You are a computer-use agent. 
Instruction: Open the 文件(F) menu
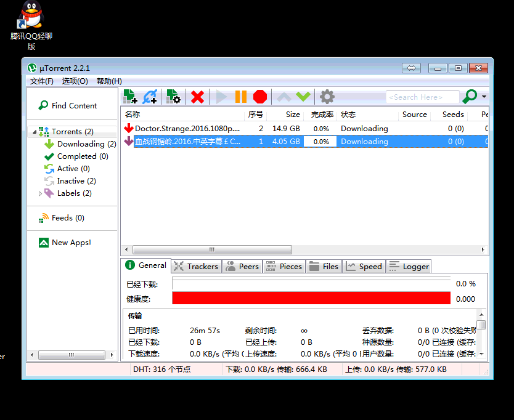tap(42, 81)
